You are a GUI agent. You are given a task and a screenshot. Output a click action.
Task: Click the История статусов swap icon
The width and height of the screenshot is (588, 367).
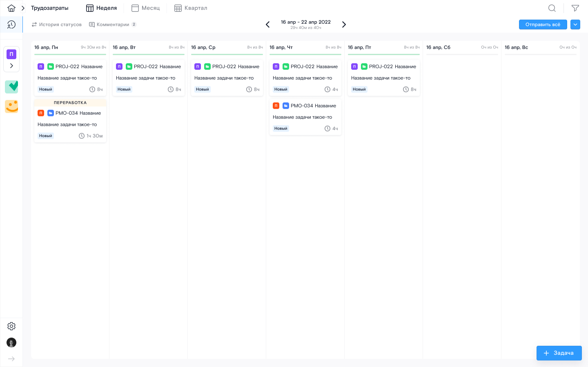(x=34, y=24)
